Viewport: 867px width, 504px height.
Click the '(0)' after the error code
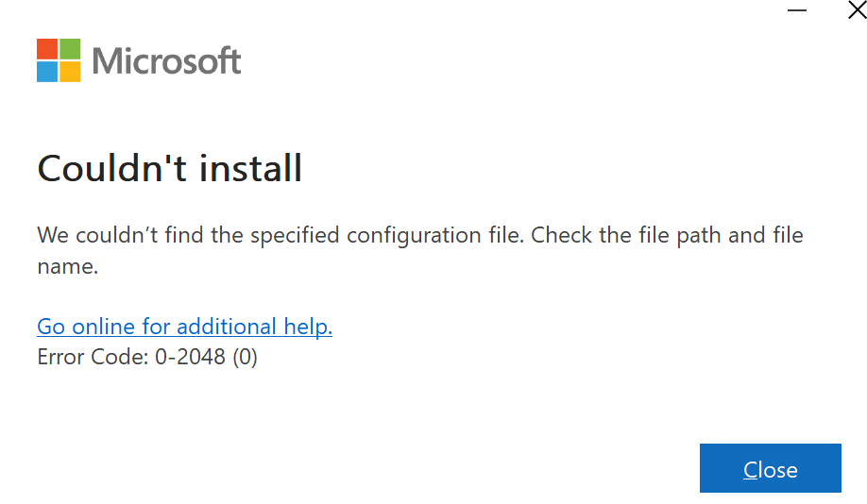coord(245,357)
